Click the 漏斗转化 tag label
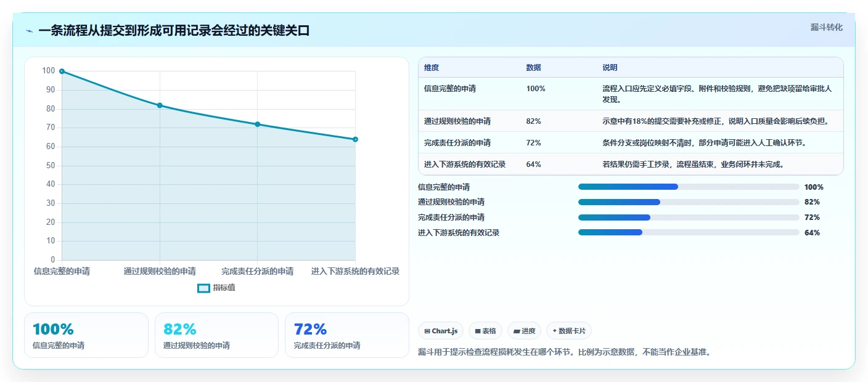This screenshot has width=868, height=382. tap(826, 27)
